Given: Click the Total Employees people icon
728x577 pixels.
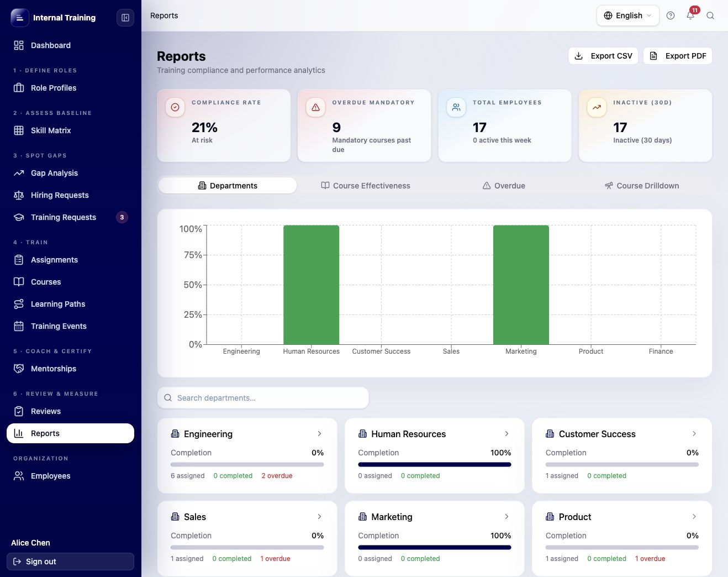Looking at the screenshot, I should (x=456, y=107).
